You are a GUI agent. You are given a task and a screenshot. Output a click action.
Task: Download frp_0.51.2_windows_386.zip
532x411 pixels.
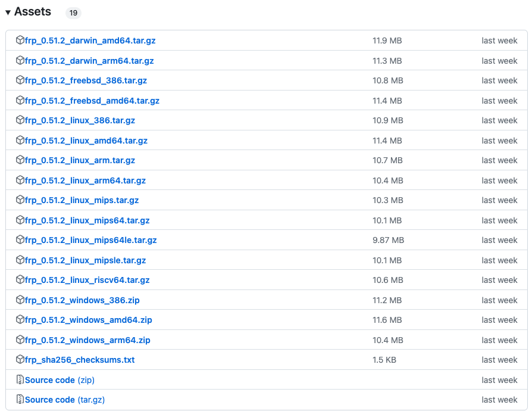[82, 301]
